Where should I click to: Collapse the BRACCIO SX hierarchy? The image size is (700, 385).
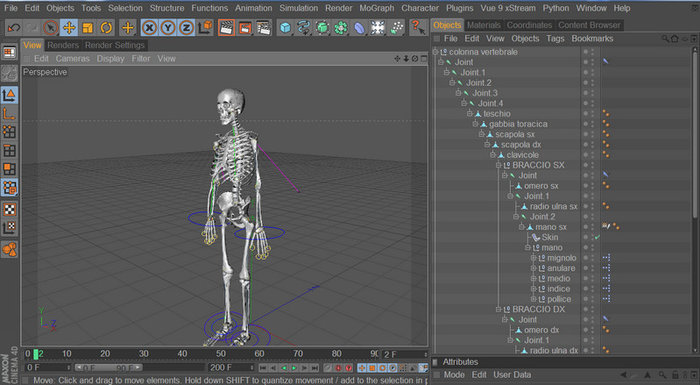coord(499,165)
